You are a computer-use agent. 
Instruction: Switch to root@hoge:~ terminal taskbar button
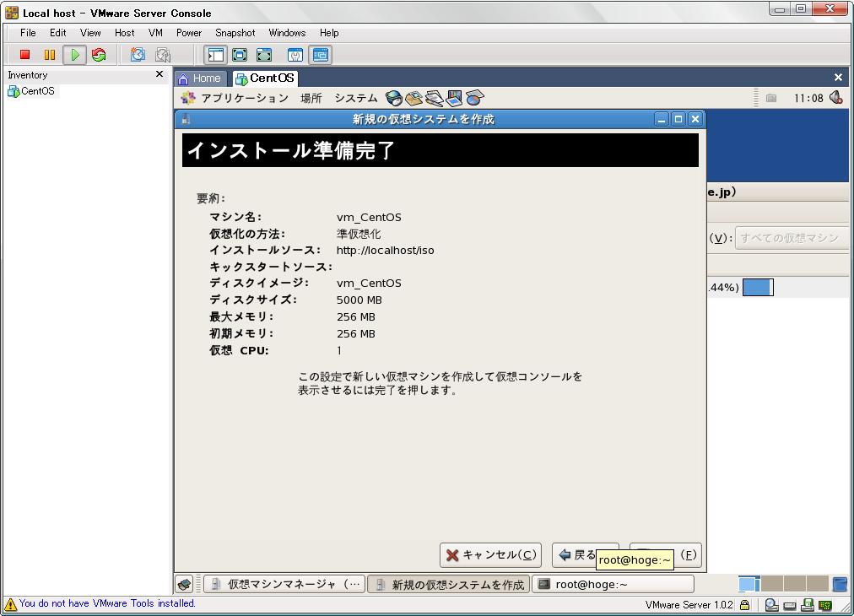(x=613, y=585)
